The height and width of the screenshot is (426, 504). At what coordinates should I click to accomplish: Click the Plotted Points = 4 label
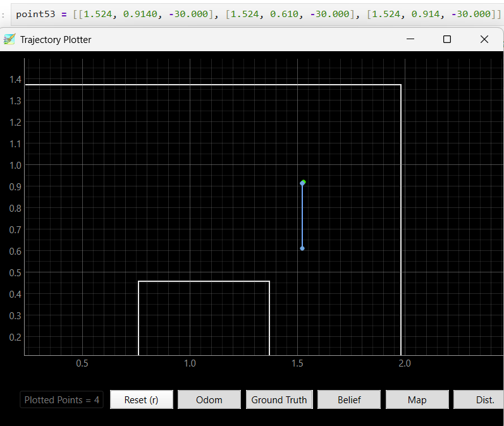pos(62,399)
